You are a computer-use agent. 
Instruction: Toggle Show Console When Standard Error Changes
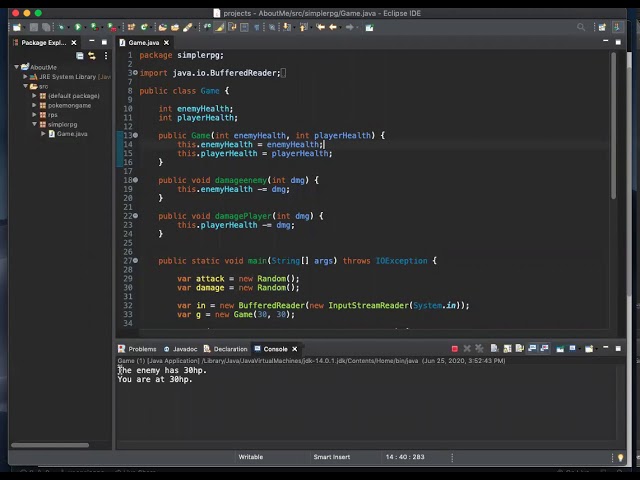[544, 348]
